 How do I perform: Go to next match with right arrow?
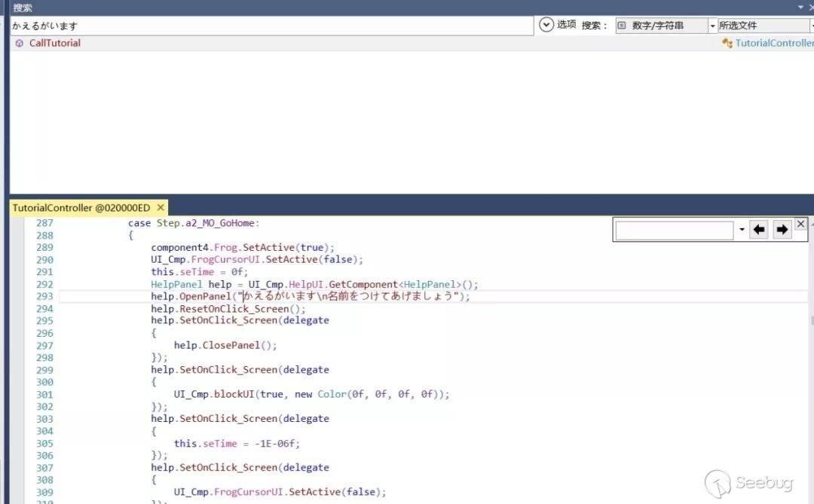[x=782, y=230]
